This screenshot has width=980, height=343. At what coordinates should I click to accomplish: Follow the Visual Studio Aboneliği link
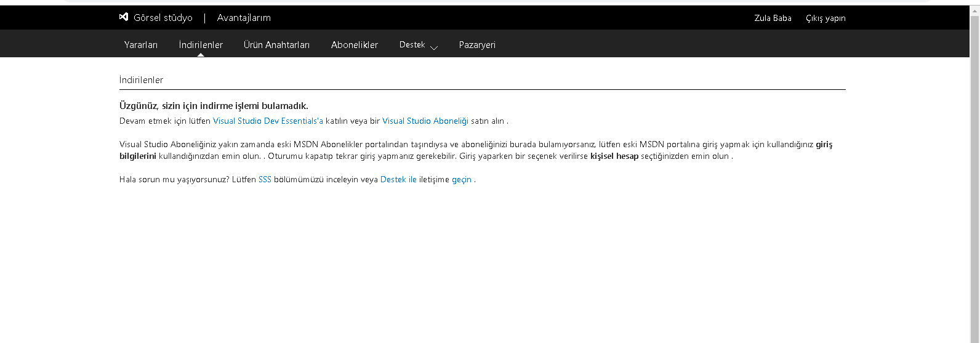pyautogui.click(x=425, y=121)
